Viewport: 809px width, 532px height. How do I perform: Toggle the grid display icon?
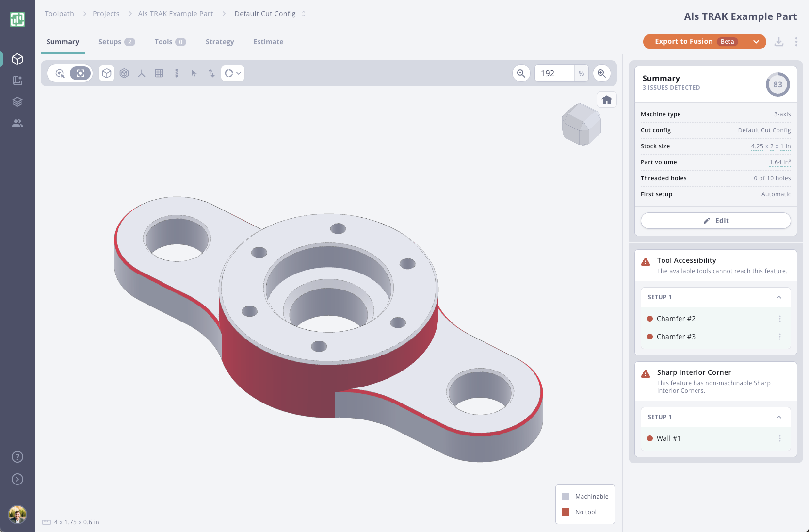click(159, 73)
